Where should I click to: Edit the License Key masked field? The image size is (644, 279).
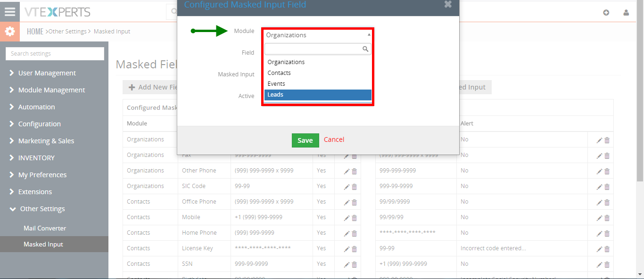[x=347, y=249]
